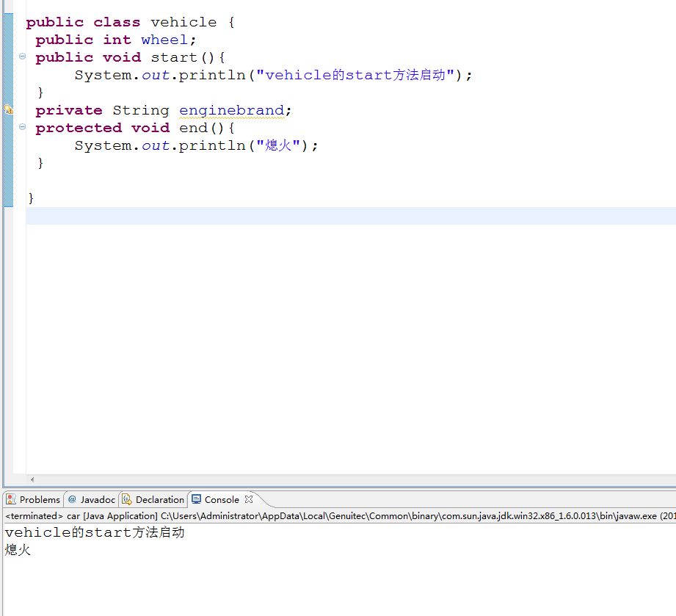Select the Console tab
This screenshot has width=676, height=616.
coord(222,499)
